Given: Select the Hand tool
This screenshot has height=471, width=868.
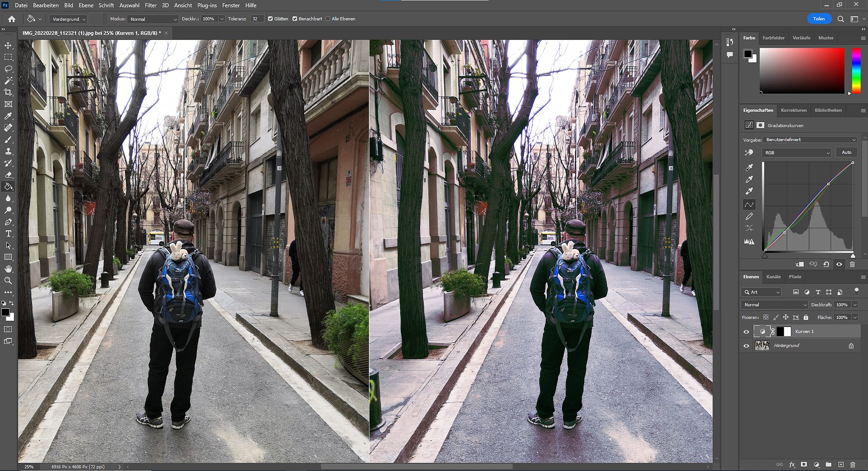Looking at the screenshot, I should (8, 269).
